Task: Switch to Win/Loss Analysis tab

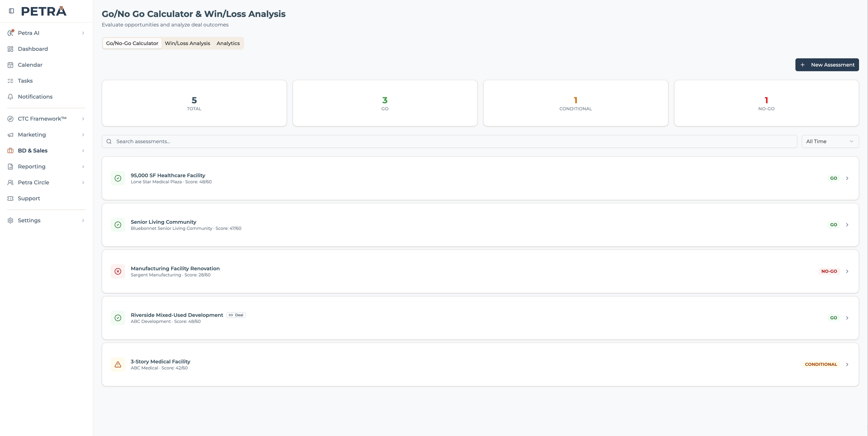Action: 187,43
